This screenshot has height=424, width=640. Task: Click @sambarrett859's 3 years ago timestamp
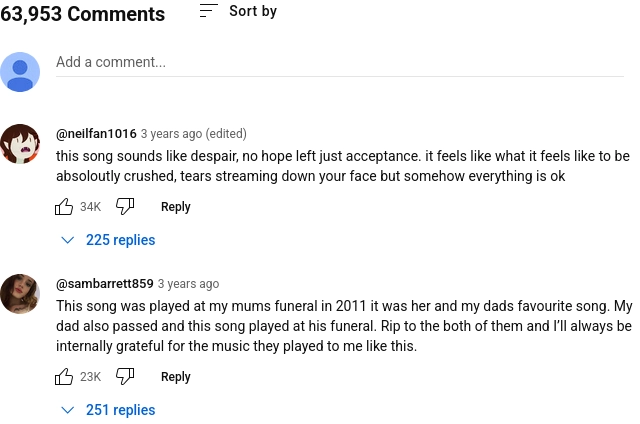click(x=189, y=283)
